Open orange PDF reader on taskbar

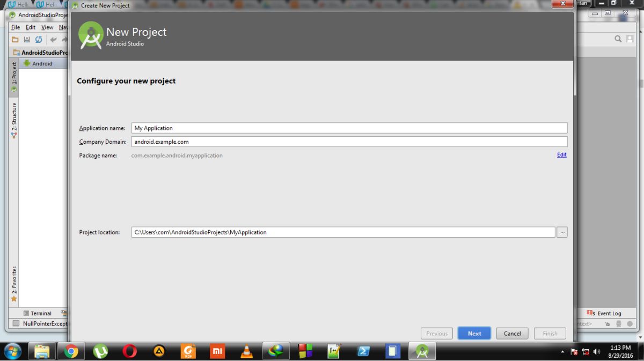tap(188, 351)
